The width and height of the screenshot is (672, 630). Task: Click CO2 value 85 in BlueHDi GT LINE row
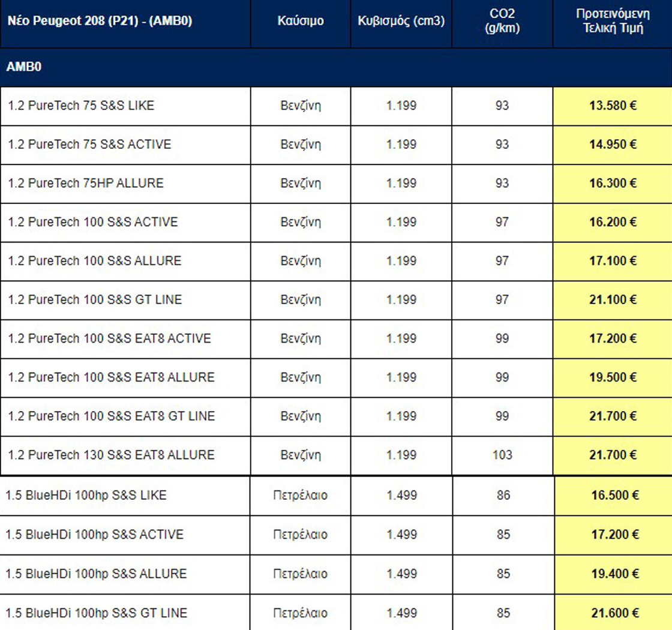503,613
